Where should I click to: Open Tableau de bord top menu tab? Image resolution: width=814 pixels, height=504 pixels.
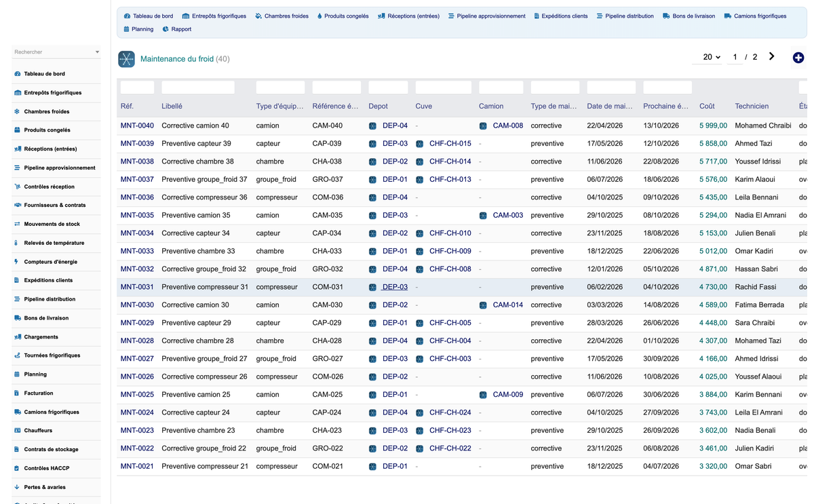coord(149,16)
